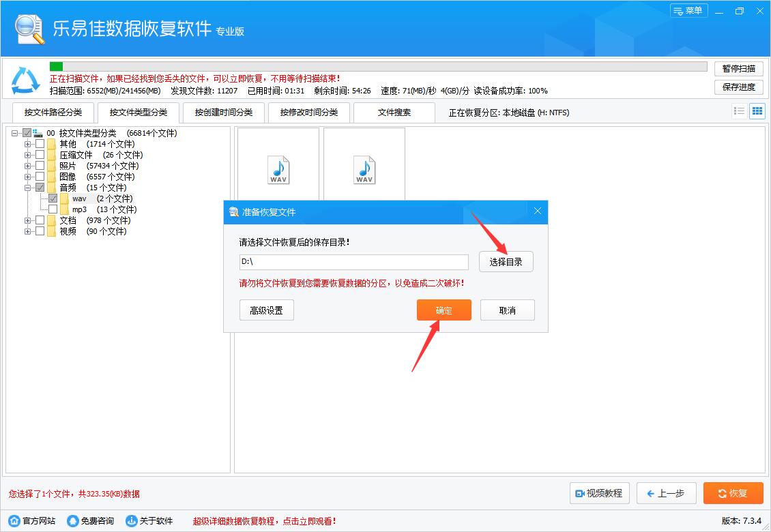
Task: Collapse the root 按文件类型分类 node
Action: pyautogui.click(x=15, y=133)
